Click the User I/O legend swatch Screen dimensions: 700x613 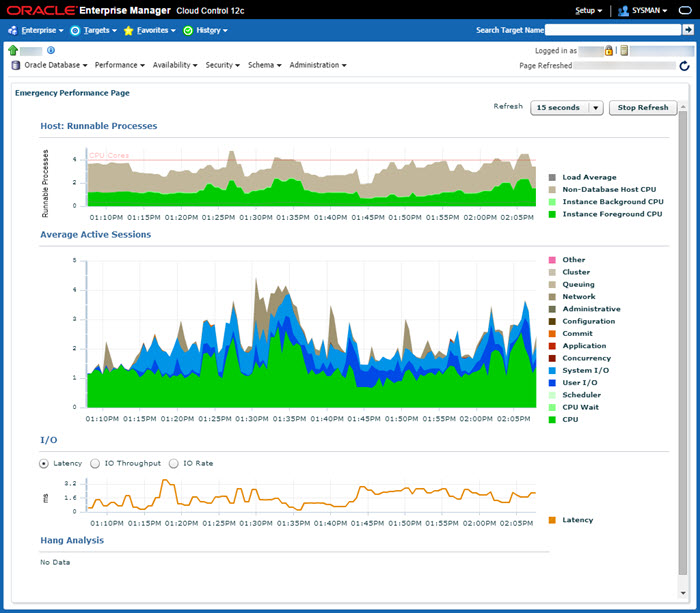[552, 383]
